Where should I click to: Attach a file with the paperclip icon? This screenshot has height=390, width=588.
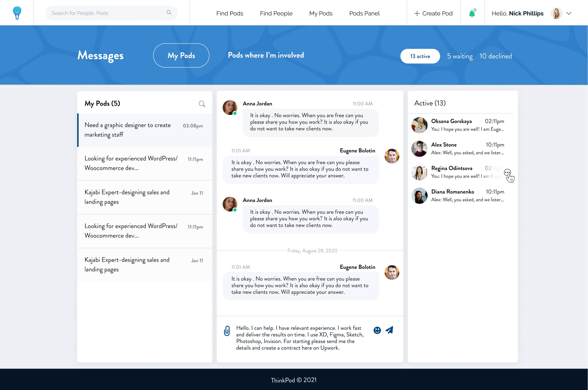tap(227, 331)
